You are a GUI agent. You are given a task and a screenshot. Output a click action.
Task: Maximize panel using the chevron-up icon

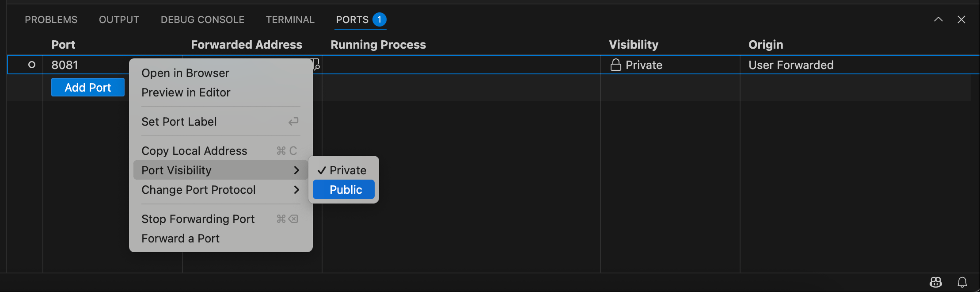(938, 19)
